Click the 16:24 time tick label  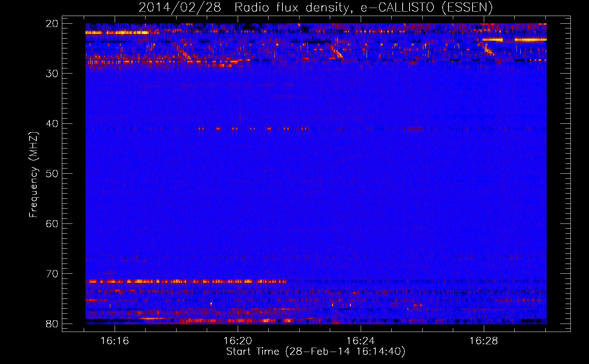click(360, 341)
